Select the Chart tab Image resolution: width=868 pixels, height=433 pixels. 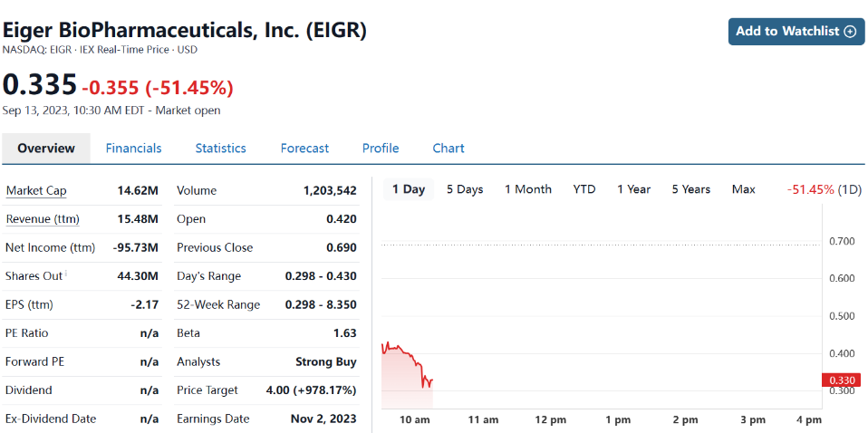tap(448, 149)
